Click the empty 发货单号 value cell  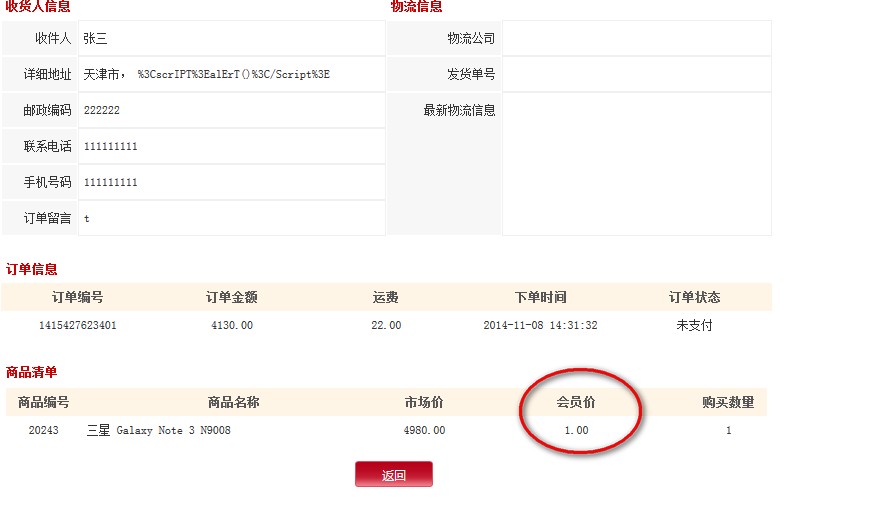point(637,74)
